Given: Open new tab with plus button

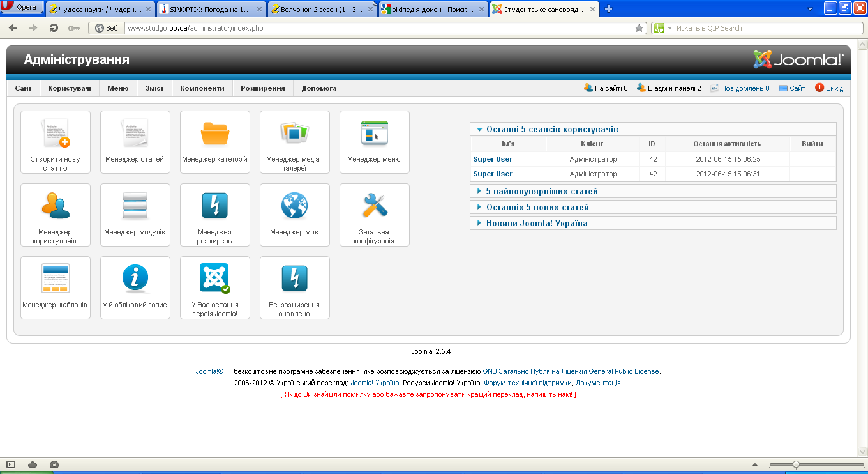Looking at the screenshot, I should tap(608, 8).
